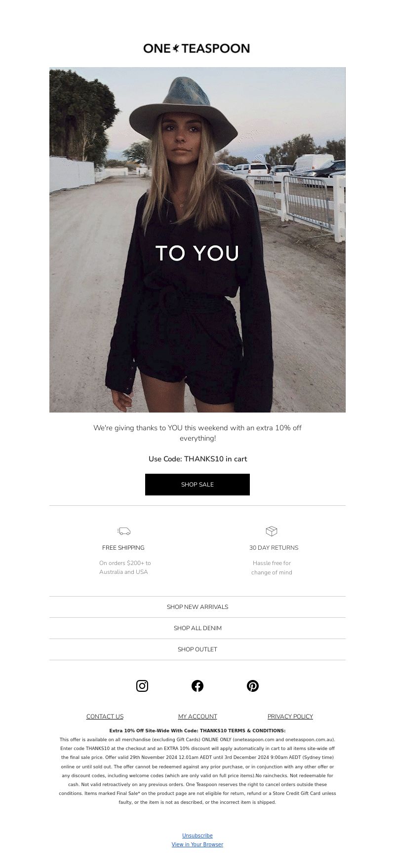Click the 30 day returns box icon

pos(272,531)
